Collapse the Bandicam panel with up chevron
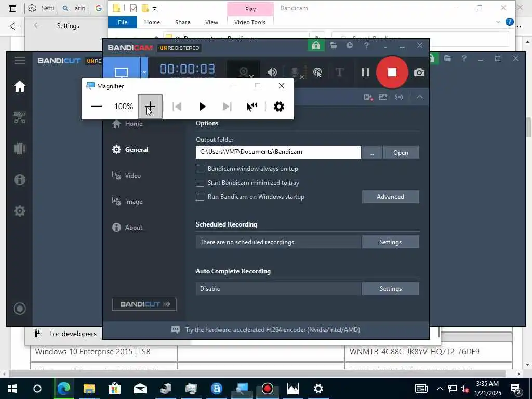532x399 pixels. click(x=420, y=97)
